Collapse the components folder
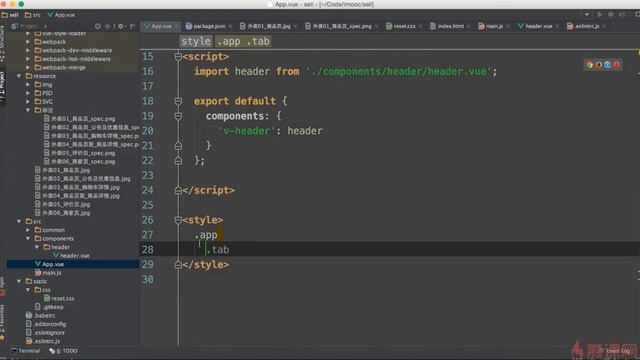640x360 pixels. (x=28, y=238)
